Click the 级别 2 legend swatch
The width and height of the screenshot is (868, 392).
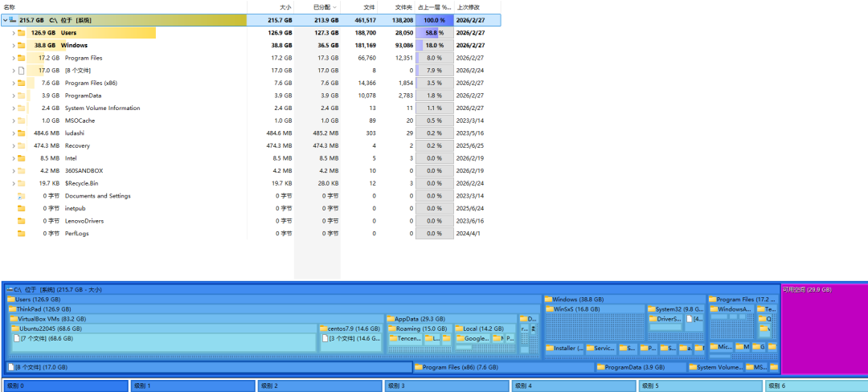320,386
